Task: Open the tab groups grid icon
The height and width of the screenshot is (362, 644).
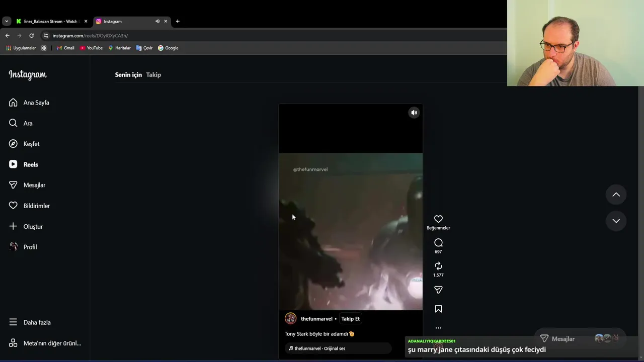Action: pyautogui.click(x=44, y=48)
